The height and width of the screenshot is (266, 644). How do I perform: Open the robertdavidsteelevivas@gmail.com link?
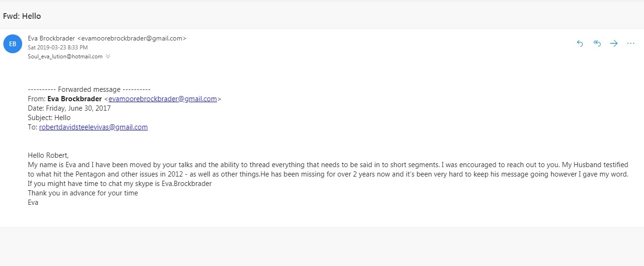(x=93, y=127)
